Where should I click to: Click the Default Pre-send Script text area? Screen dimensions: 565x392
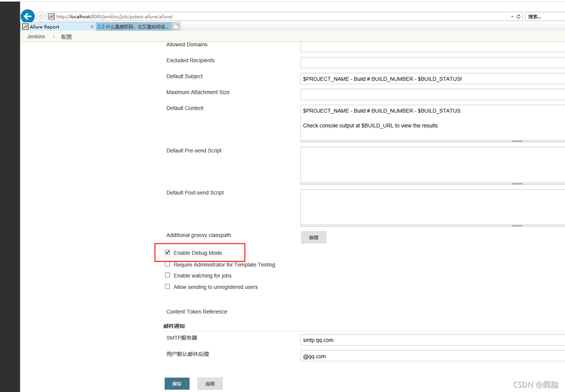pos(432,165)
